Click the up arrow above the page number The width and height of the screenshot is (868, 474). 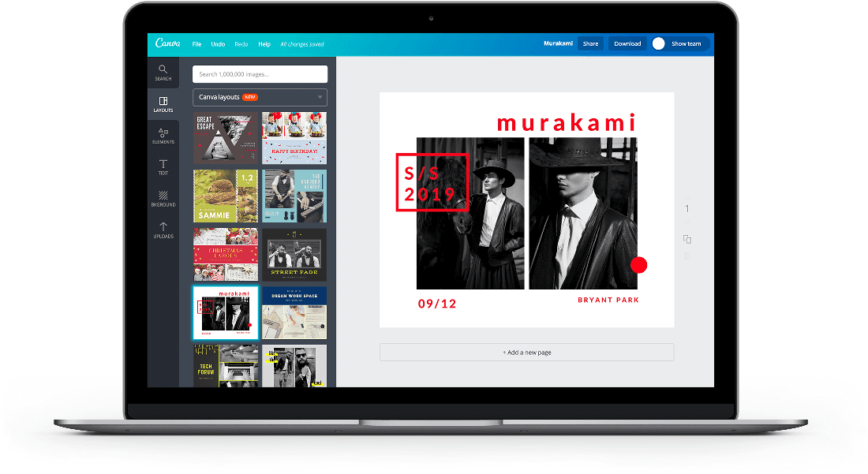click(687, 196)
